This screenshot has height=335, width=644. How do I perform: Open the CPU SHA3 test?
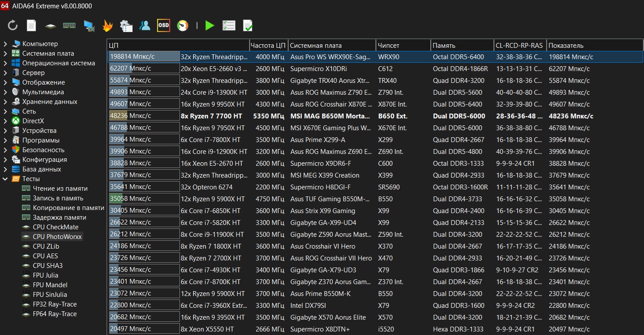coord(48,266)
